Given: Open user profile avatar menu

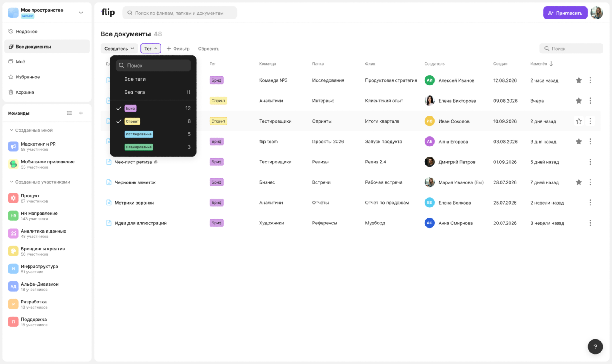Looking at the screenshot, I should [x=597, y=13].
